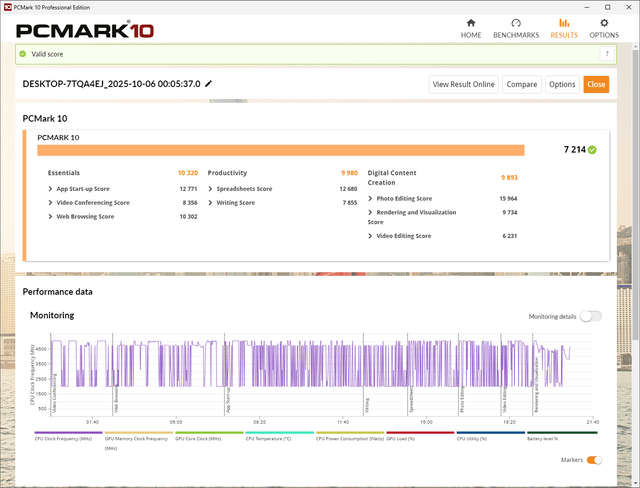Open the Options gear in navigation
The width and height of the screenshot is (640, 488).
tap(604, 29)
